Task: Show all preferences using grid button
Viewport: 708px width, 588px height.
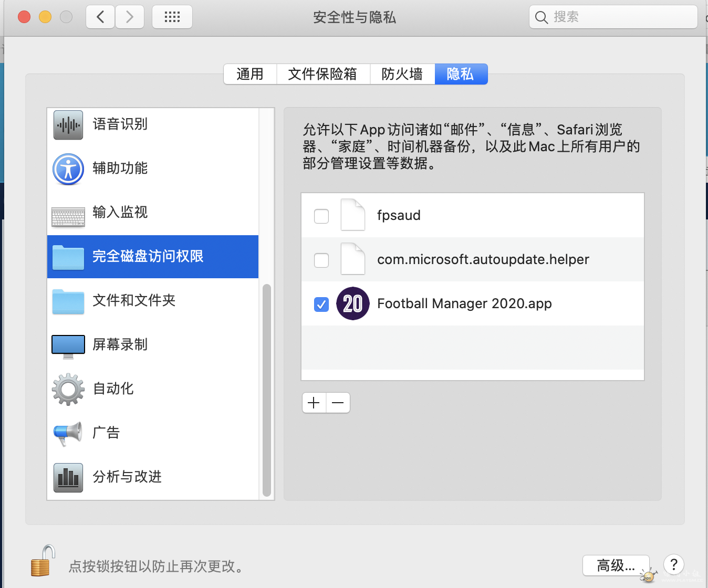Action: click(x=172, y=17)
